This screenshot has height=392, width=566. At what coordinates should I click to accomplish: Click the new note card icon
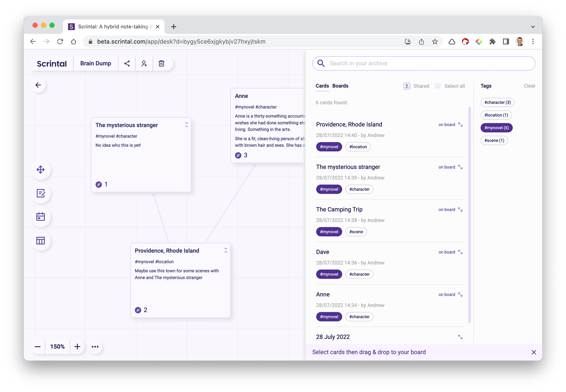[41, 193]
